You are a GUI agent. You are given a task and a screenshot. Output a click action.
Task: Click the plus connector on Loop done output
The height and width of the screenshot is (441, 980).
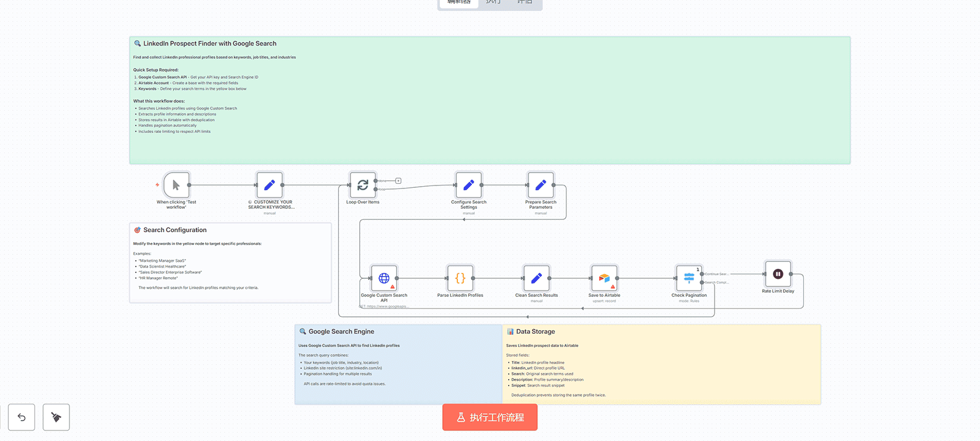(398, 181)
